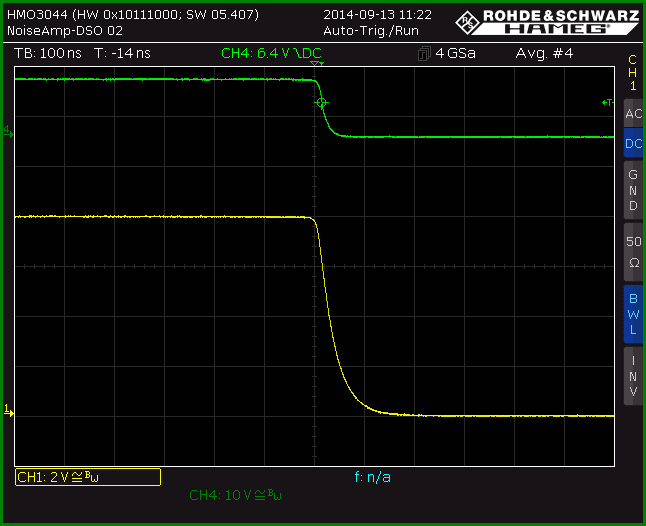
Task: Toggle 50 Ω input impedance
Action: pos(633,252)
